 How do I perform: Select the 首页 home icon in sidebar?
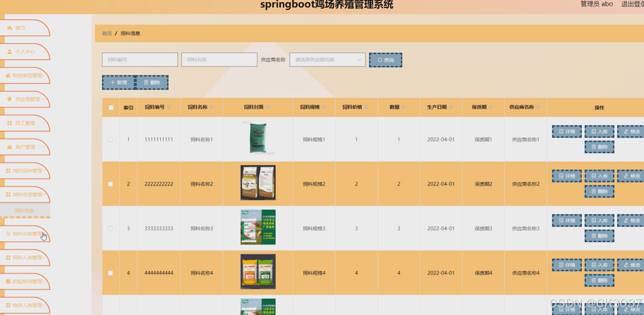pos(10,28)
